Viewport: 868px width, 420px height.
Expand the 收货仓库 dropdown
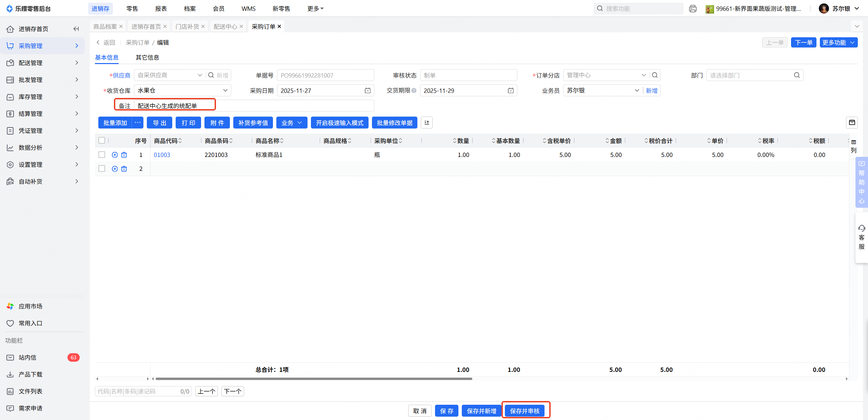[x=225, y=91]
